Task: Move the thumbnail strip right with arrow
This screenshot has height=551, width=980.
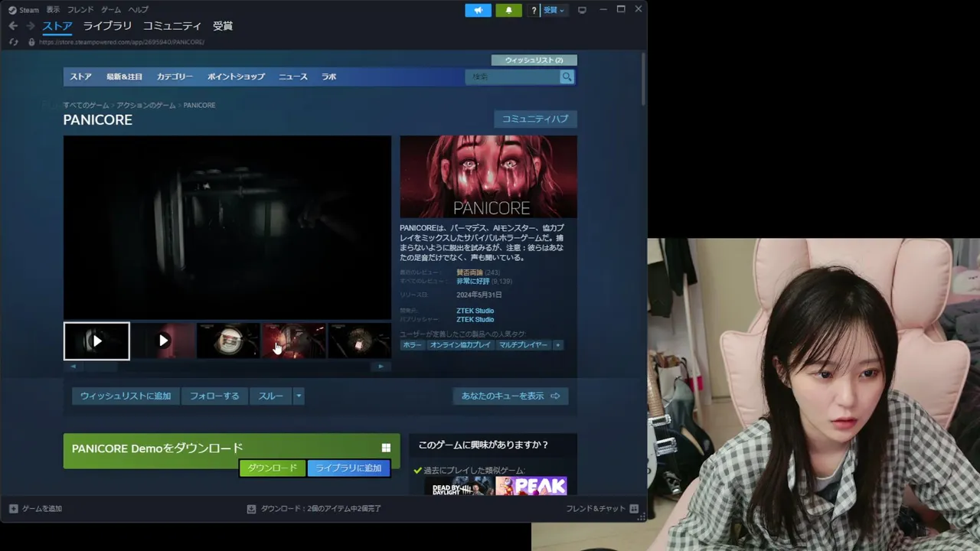Action: click(381, 367)
